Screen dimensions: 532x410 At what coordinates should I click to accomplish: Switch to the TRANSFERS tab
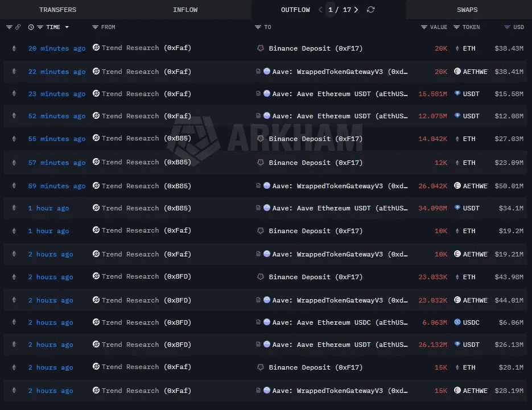point(57,10)
